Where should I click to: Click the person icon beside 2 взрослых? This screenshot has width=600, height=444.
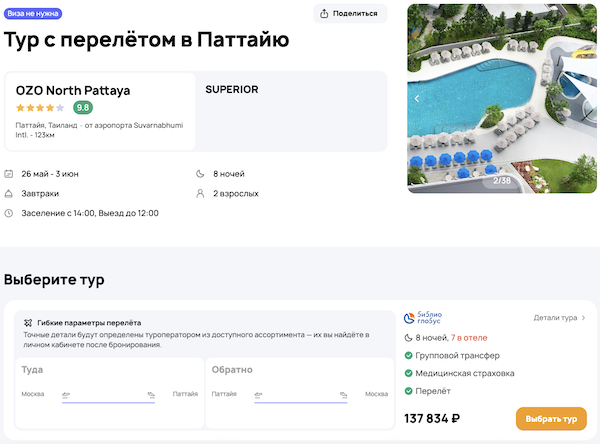(201, 194)
